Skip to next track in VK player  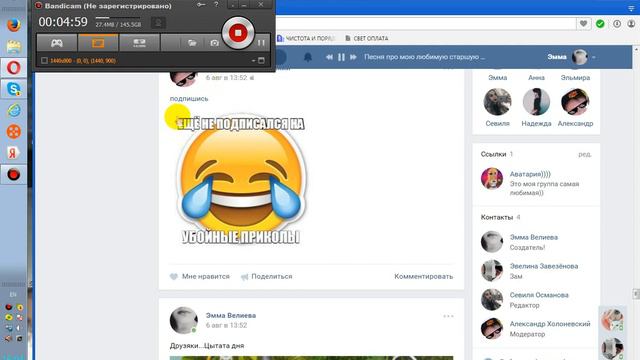353,57
